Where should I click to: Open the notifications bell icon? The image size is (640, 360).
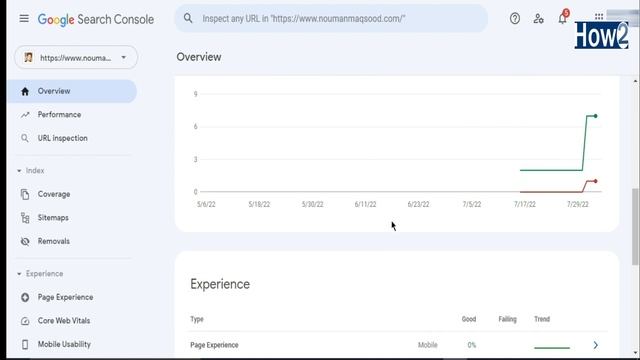point(562,18)
